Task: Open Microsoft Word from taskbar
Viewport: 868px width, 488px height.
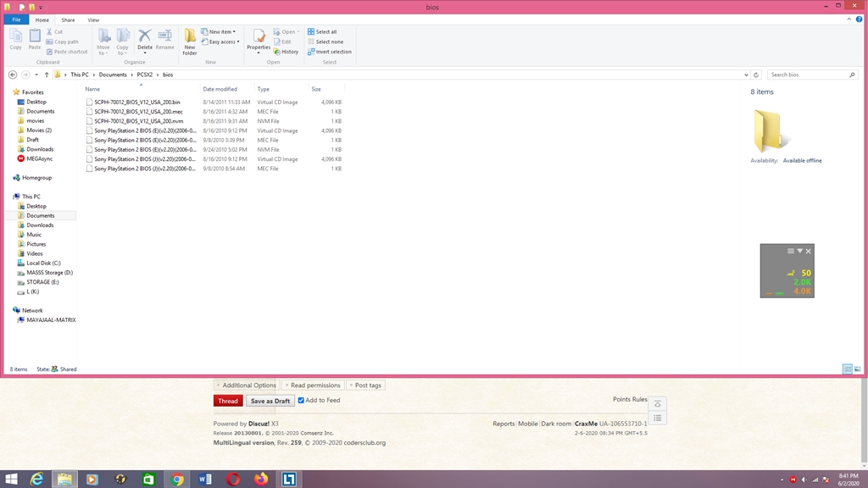Action: coord(205,480)
